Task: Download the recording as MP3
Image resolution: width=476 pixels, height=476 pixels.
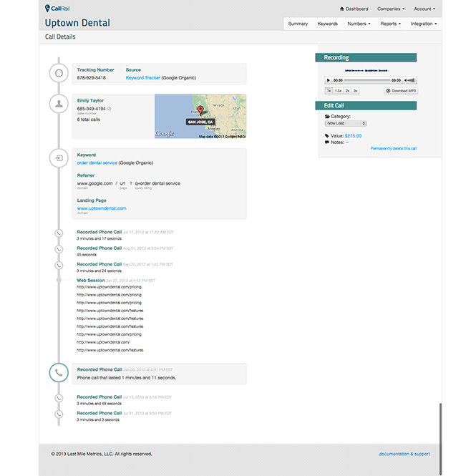Action: [401, 91]
